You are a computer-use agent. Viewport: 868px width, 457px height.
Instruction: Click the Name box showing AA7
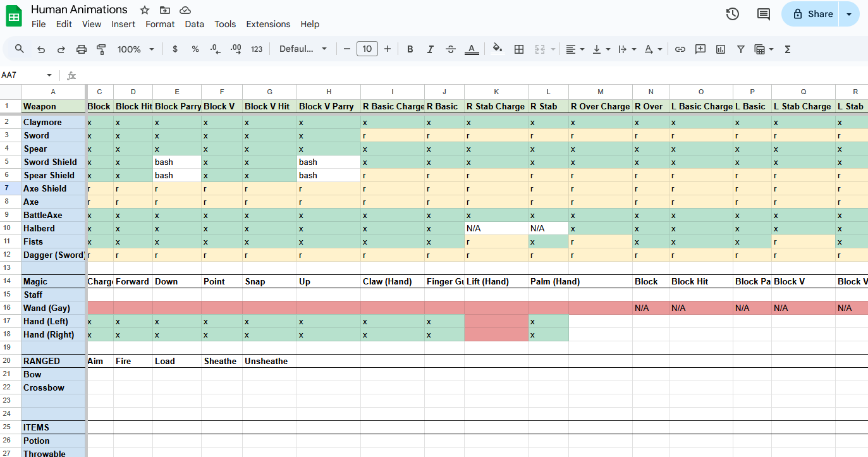coord(21,75)
